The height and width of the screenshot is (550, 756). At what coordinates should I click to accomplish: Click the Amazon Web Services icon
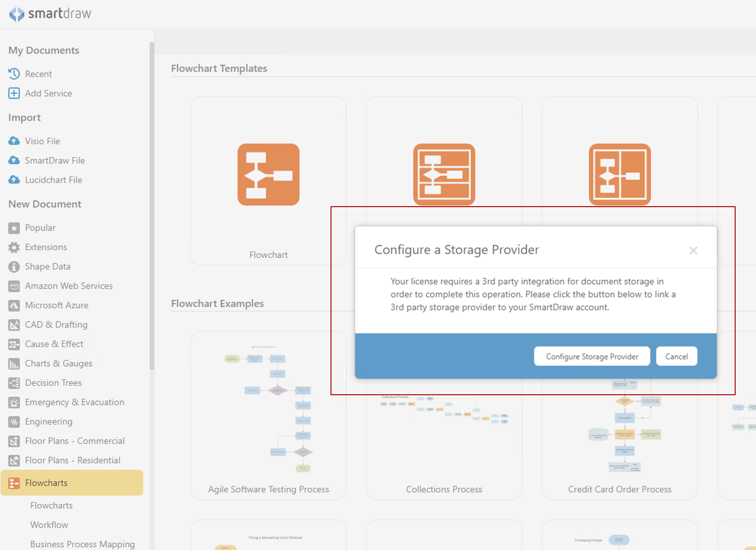tap(14, 286)
